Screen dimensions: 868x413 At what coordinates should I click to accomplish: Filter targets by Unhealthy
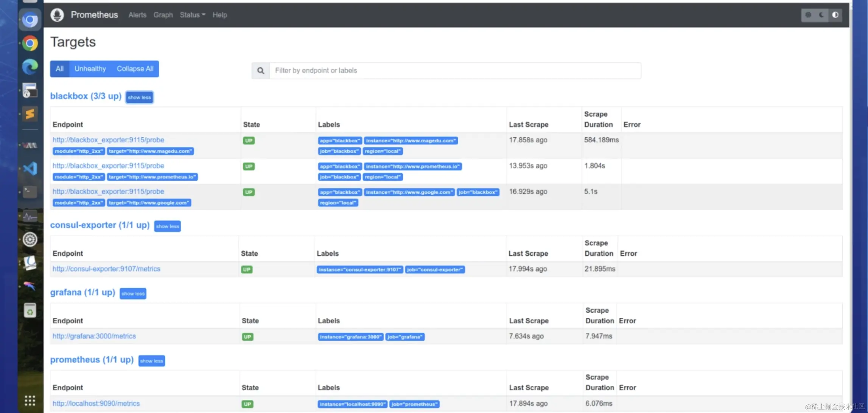[90, 69]
